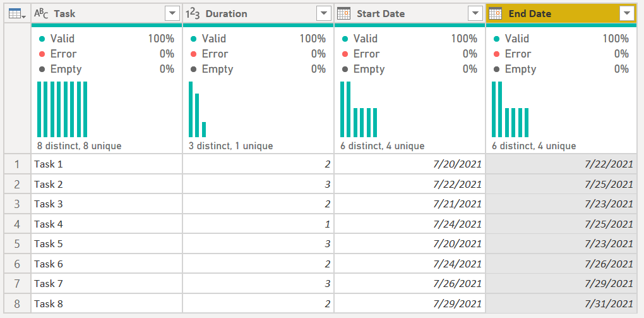Select the Task column header
Image resolution: width=644 pixels, height=318 pixels.
tap(107, 13)
